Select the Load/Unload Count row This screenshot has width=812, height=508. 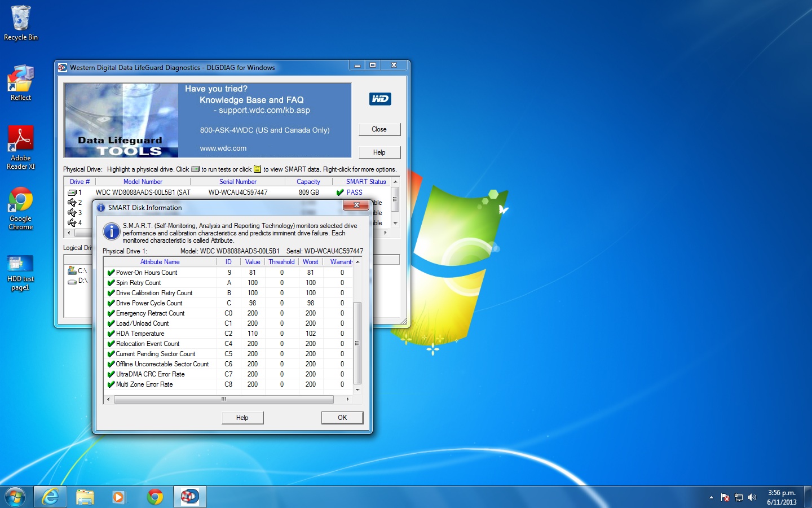tap(228, 323)
